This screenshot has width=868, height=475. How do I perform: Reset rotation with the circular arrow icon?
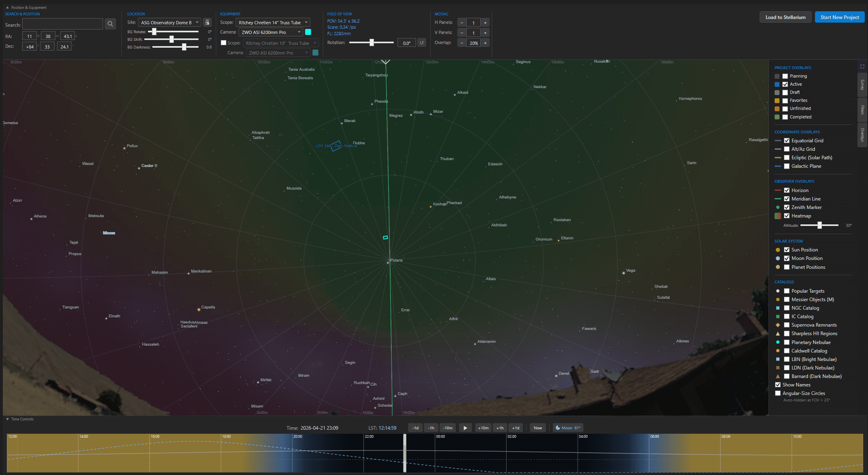coord(422,43)
